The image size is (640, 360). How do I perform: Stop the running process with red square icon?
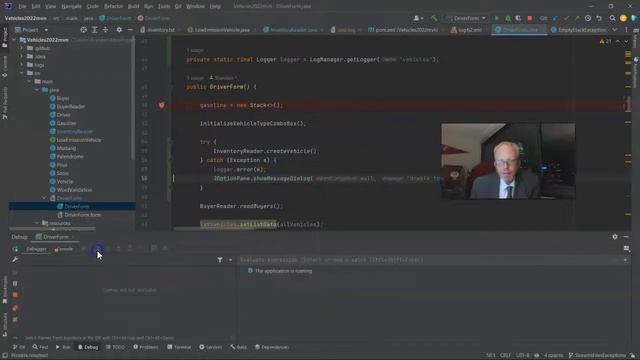tap(530, 18)
